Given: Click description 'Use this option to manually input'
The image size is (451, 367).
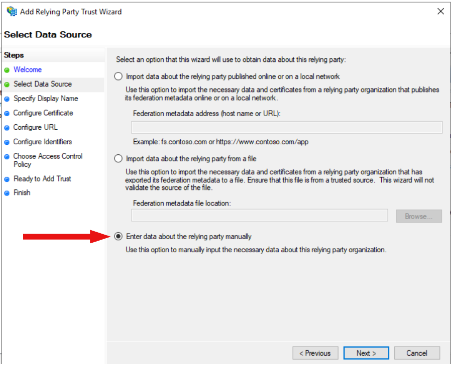Looking at the screenshot, I should [x=255, y=249].
